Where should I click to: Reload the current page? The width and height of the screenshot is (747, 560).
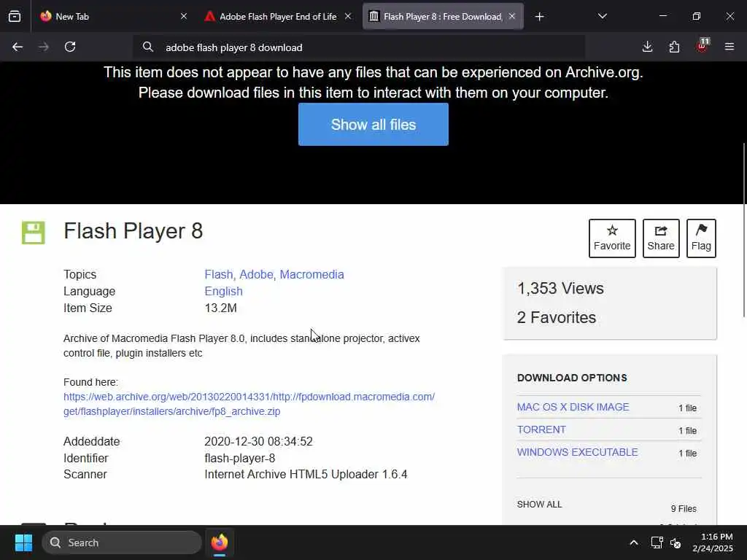pyautogui.click(x=70, y=47)
